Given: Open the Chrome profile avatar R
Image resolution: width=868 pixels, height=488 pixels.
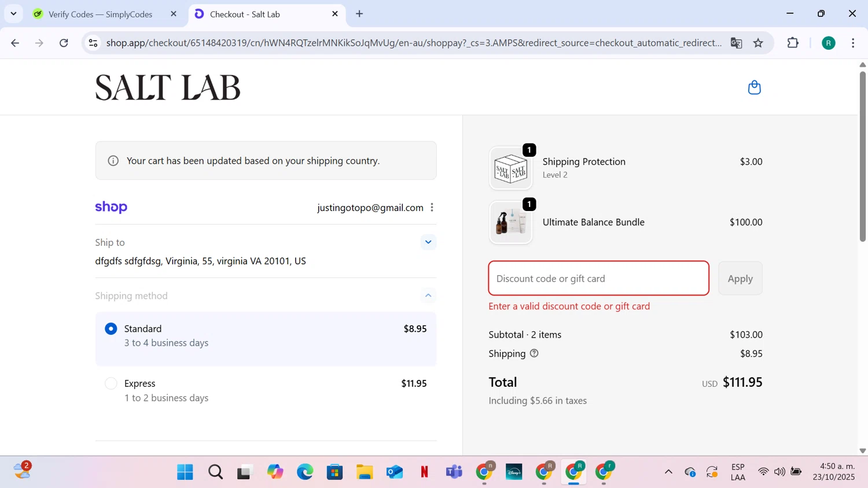Looking at the screenshot, I should click(829, 43).
